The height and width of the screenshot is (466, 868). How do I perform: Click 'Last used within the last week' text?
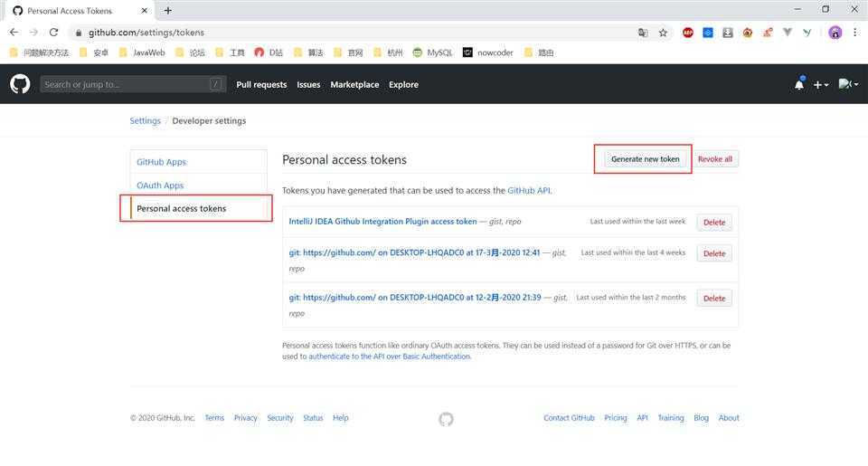coord(637,221)
